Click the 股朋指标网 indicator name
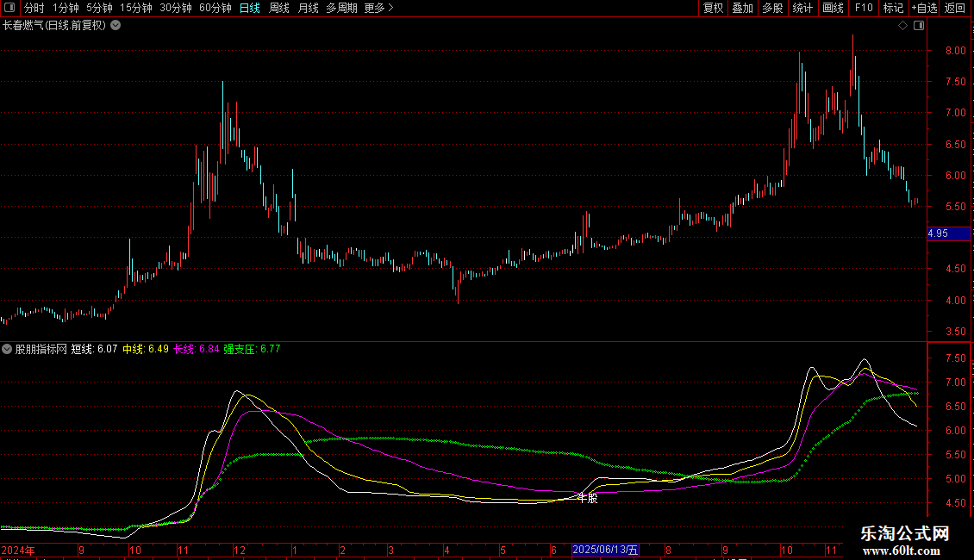Image resolution: width=974 pixels, height=560 pixels. [x=41, y=349]
